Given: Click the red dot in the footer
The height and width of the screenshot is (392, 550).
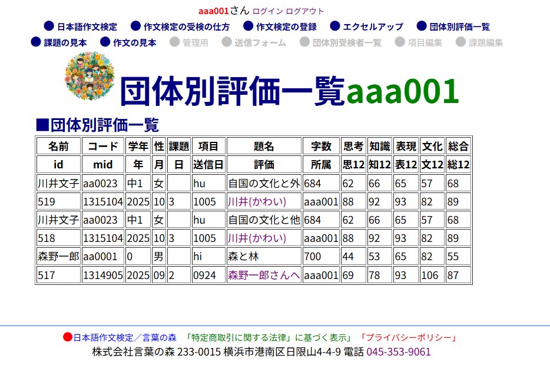Looking at the screenshot, I should [x=67, y=338].
